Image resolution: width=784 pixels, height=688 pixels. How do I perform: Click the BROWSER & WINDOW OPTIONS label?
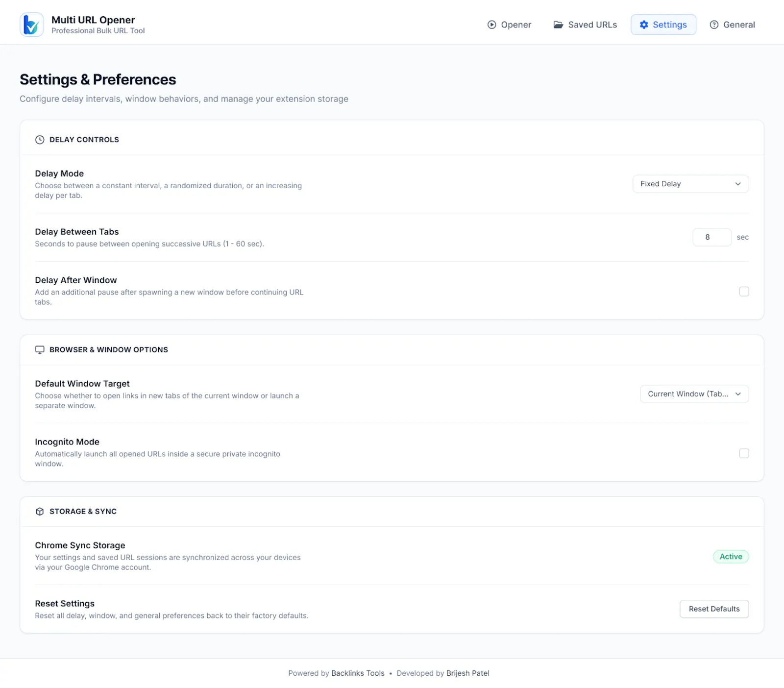109,350
